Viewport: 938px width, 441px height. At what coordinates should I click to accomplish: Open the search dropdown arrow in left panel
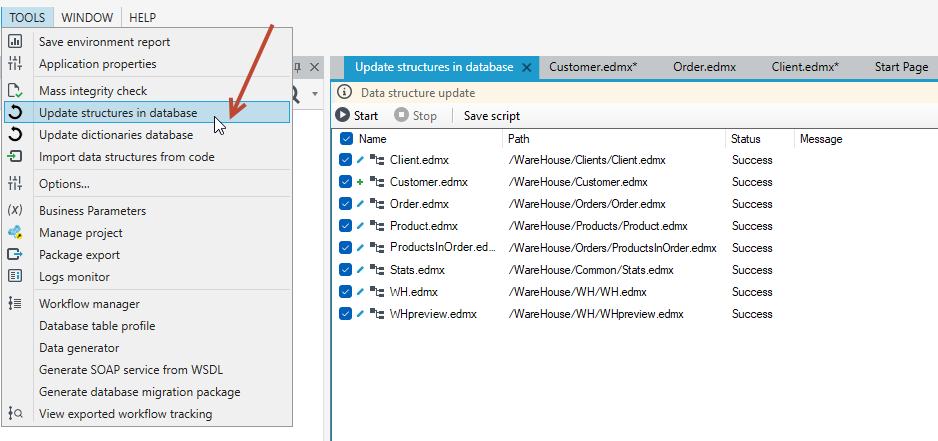pyautogui.click(x=315, y=94)
